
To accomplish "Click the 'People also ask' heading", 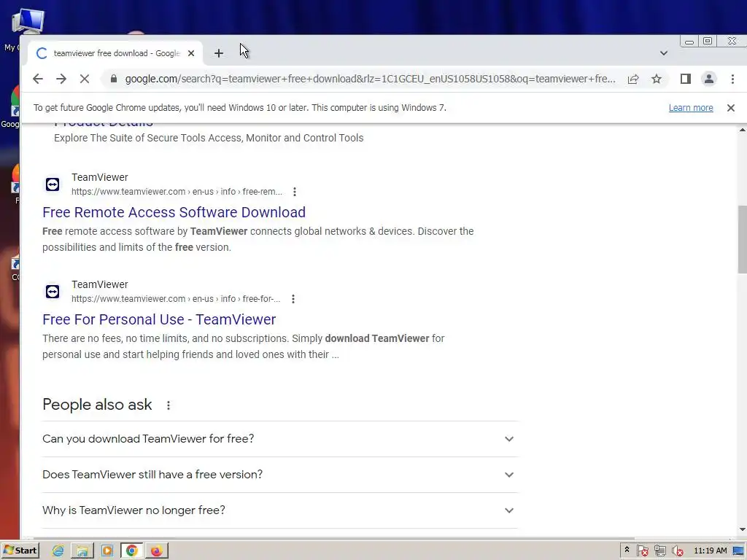I will (97, 405).
